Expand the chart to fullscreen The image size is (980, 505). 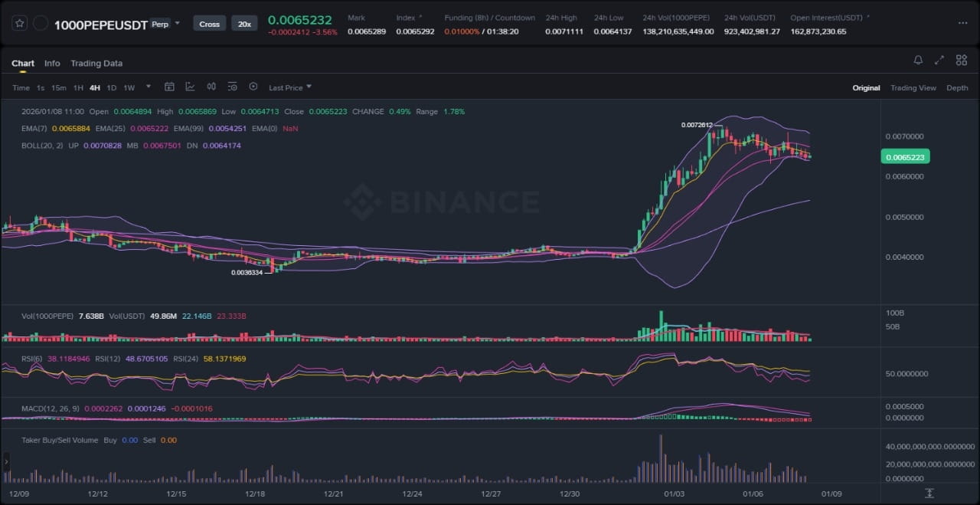(939, 60)
